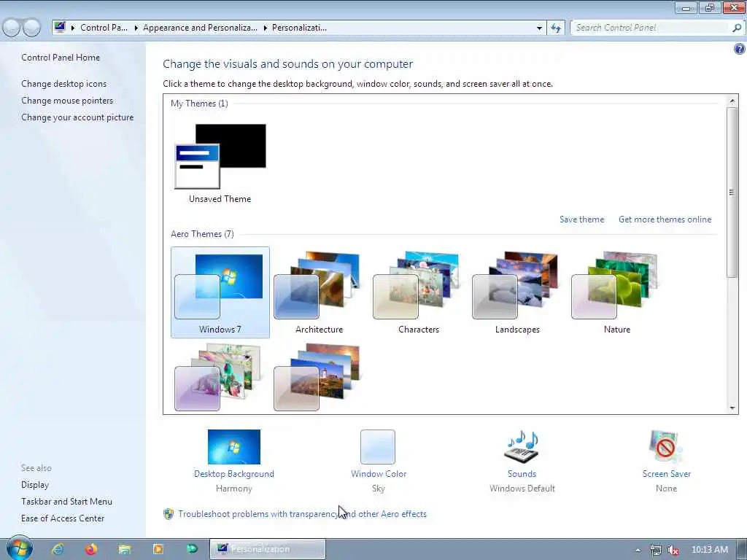Show hidden tray icons arrow

(638, 550)
